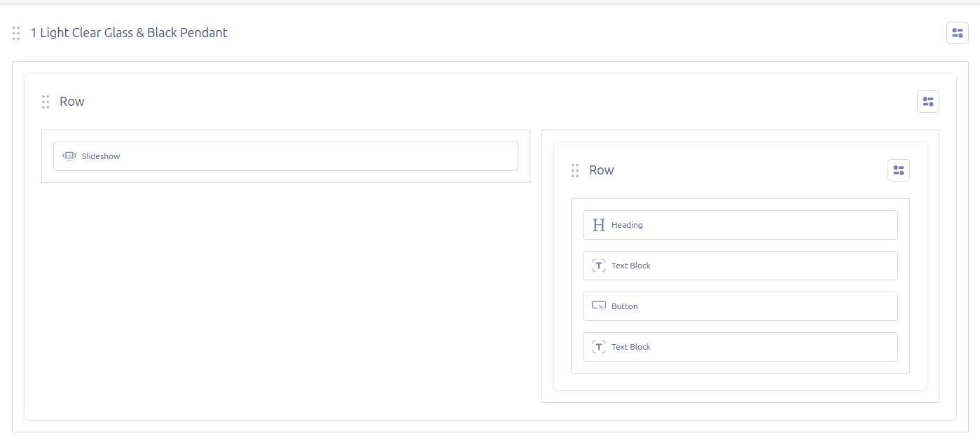Open the outer Row settings icon
Image resolution: width=980 pixels, height=445 pixels.
pos(927,102)
